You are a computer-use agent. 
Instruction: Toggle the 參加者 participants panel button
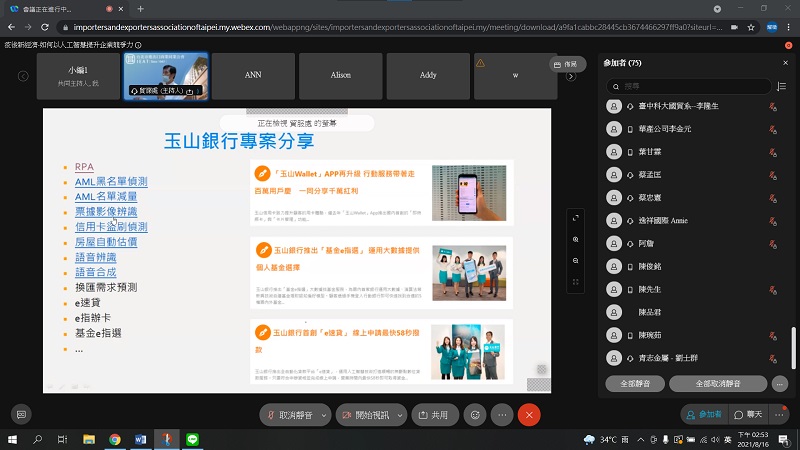tap(704, 414)
